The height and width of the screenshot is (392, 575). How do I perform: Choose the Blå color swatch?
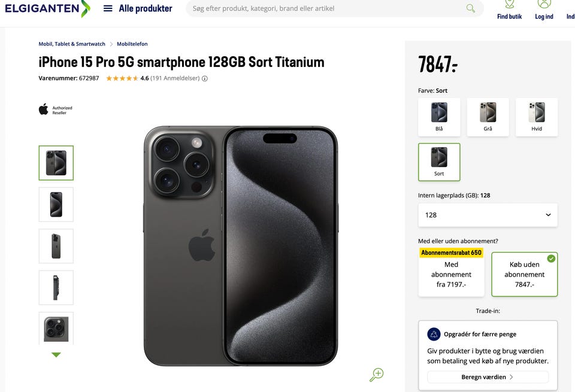pyautogui.click(x=439, y=117)
